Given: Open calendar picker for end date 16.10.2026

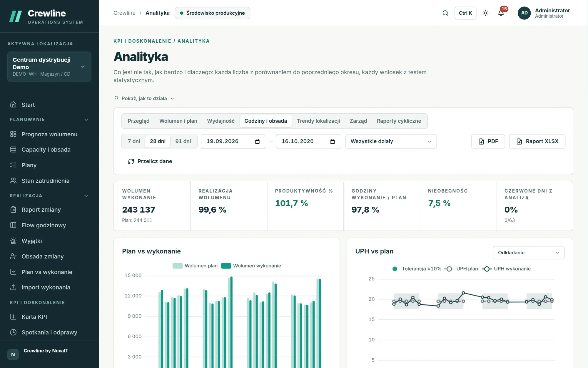Looking at the screenshot, I should point(333,142).
